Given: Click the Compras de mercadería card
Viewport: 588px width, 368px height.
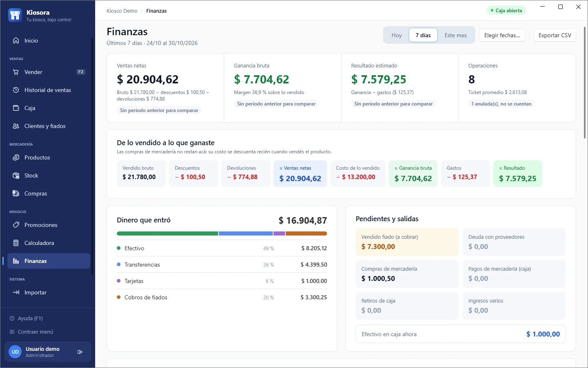Looking at the screenshot, I should (x=407, y=274).
